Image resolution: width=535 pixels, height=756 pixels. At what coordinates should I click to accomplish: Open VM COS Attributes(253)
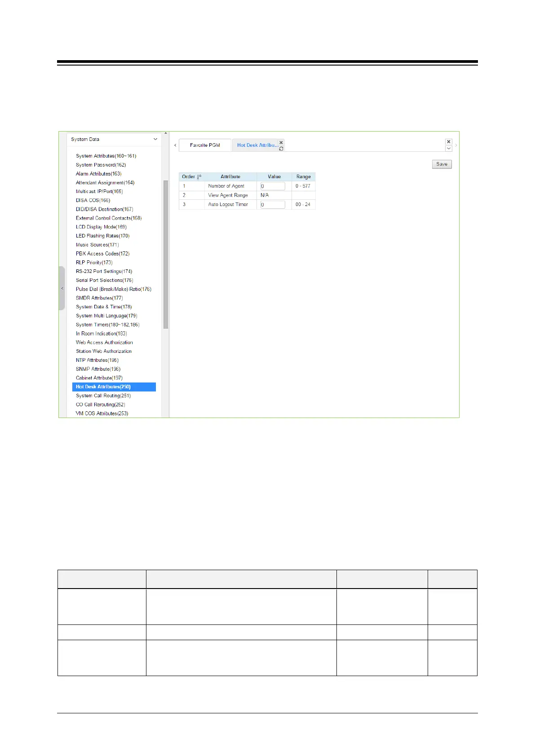[102, 413]
